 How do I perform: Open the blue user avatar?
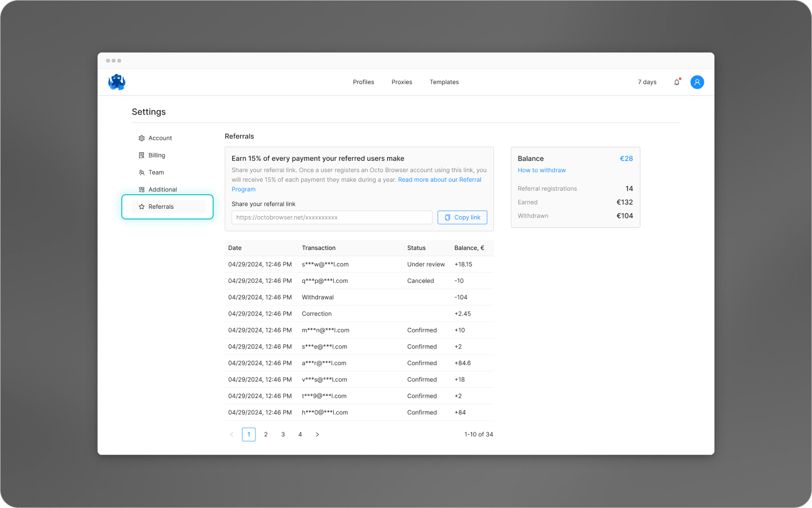[697, 82]
